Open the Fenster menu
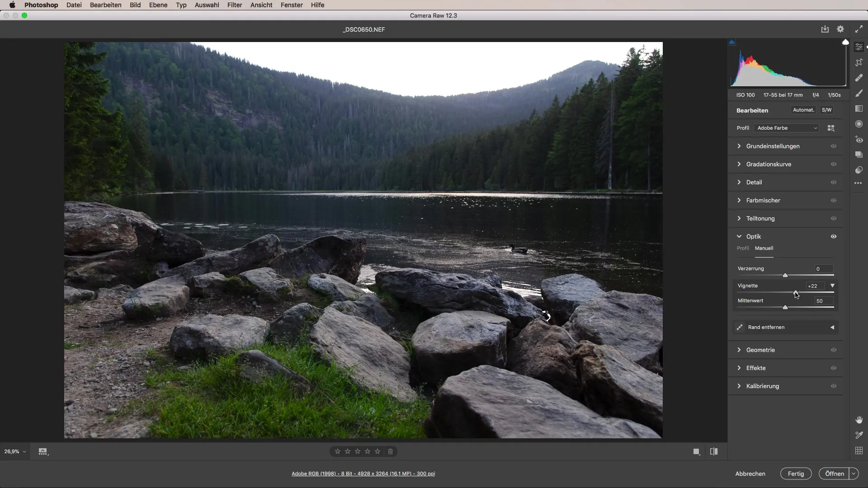The width and height of the screenshot is (868, 488). tap(292, 5)
